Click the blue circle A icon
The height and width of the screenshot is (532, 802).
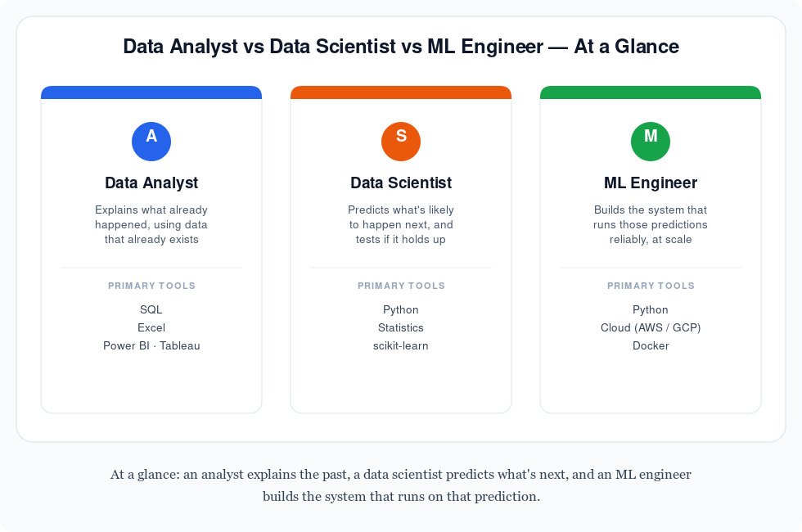click(151, 142)
